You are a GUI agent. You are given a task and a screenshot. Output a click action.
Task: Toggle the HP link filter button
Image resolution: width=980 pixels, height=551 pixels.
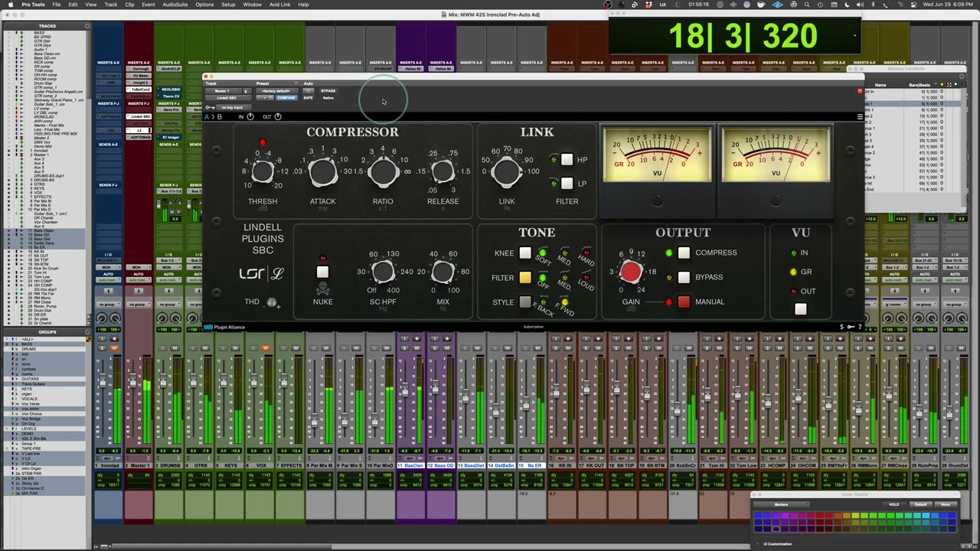click(567, 159)
